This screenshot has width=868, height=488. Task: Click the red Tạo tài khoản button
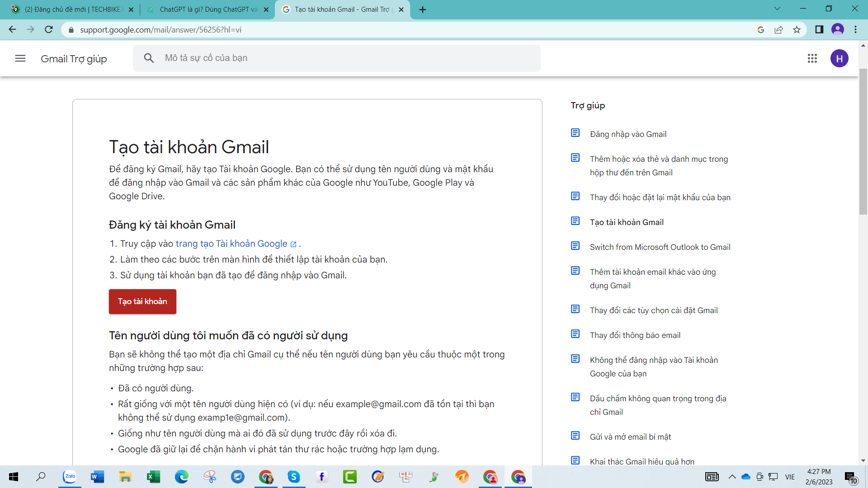point(142,301)
